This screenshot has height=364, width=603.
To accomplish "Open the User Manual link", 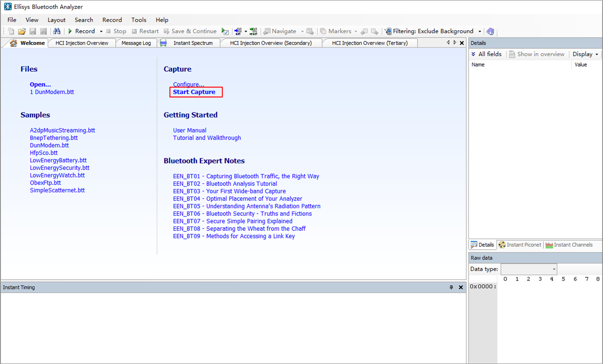I will pos(190,130).
